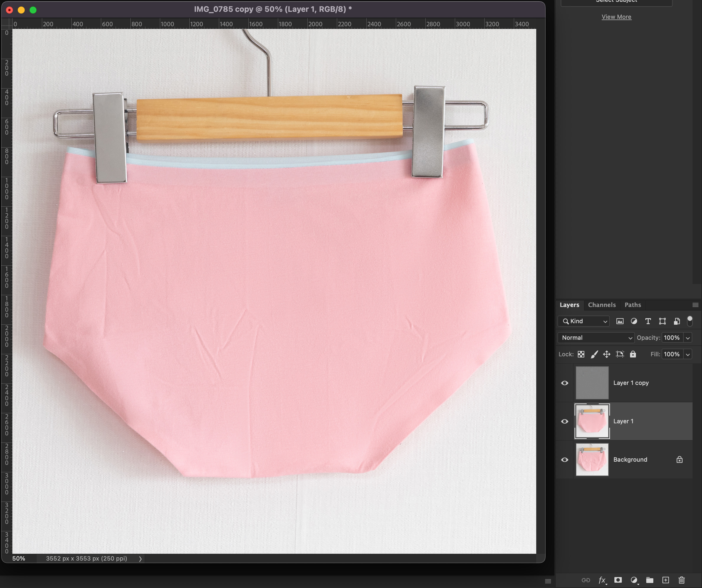
Task: Click the lock position move icon
Action: point(607,354)
